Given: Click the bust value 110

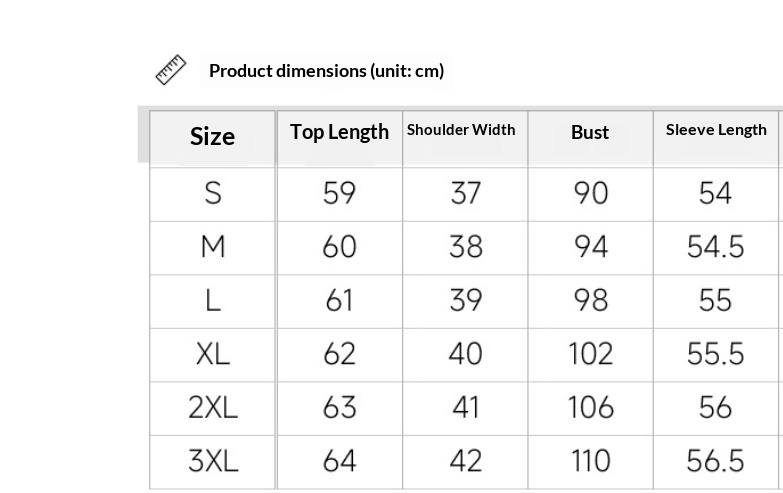Looking at the screenshot, I should click(x=590, y=461).
